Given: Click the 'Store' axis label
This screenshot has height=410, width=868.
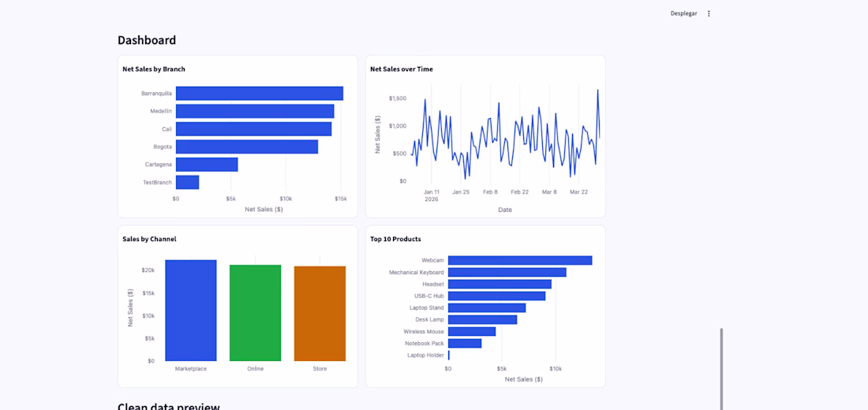Looking at the screenshot, I should pos(320,368).
